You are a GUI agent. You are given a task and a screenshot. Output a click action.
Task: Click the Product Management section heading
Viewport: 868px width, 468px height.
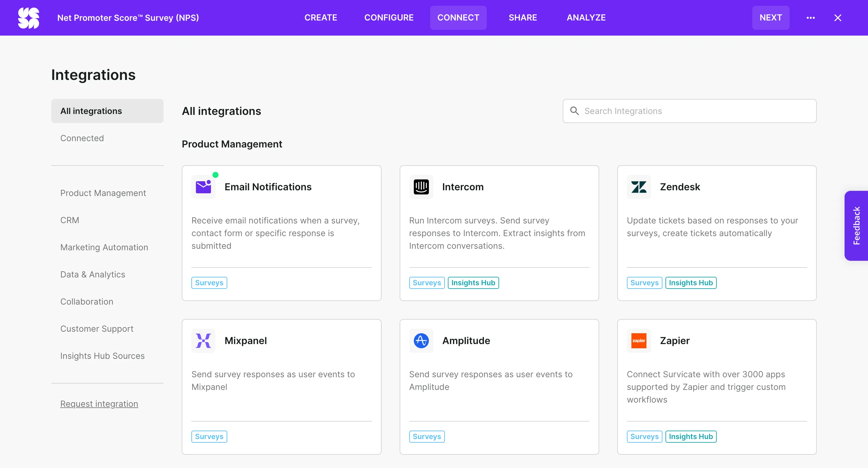tap(232, 144)
